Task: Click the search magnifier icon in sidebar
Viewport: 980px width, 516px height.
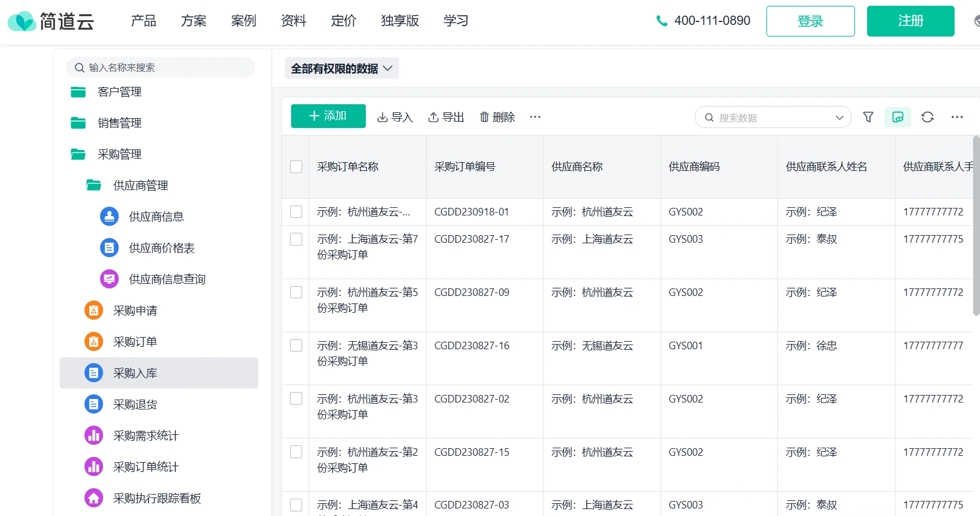Action: pos(80,68)
